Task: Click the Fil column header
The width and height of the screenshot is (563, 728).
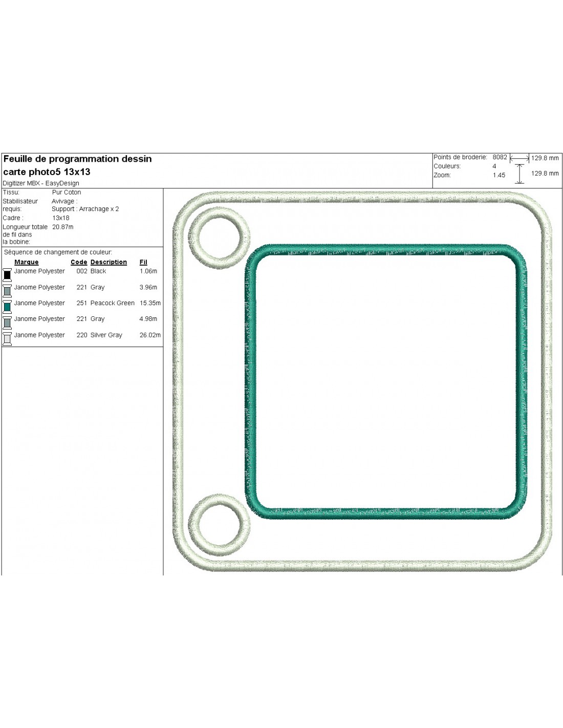Action: pos(143,262)
